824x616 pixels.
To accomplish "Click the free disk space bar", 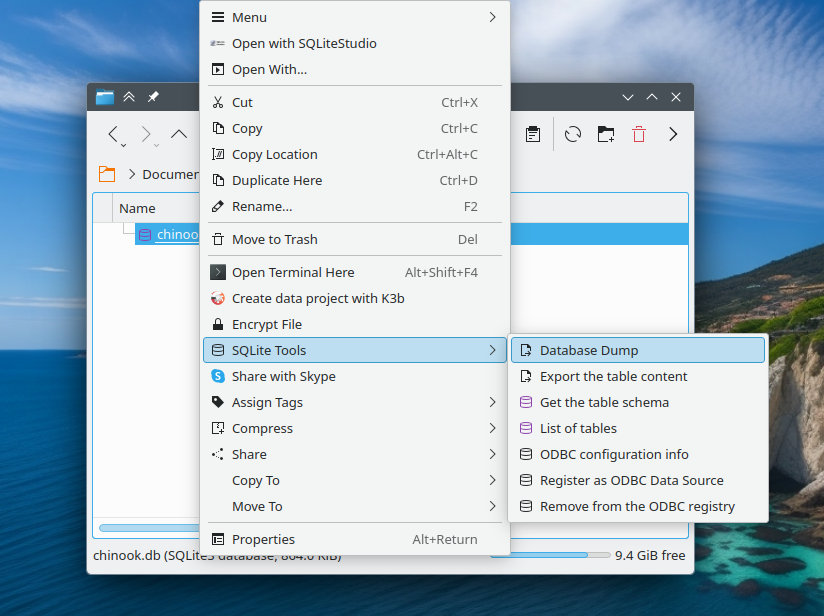I will pyautogui.click(x=550, y=555).
